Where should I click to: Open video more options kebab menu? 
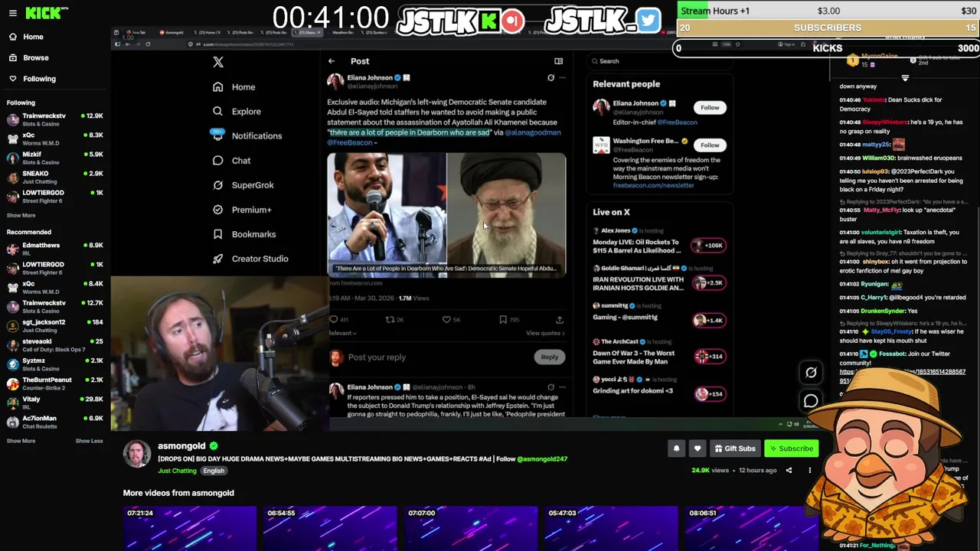tap(809, 471)
